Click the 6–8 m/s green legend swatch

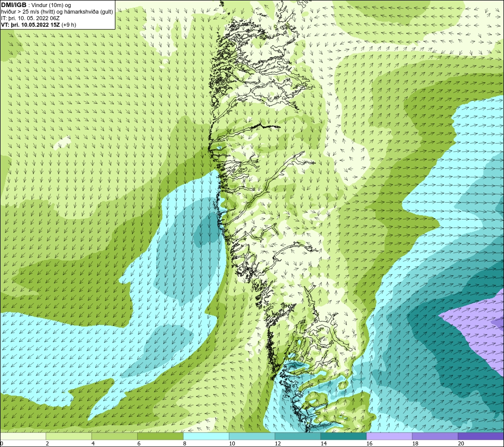pyautogui.click(x=160, y=436)
